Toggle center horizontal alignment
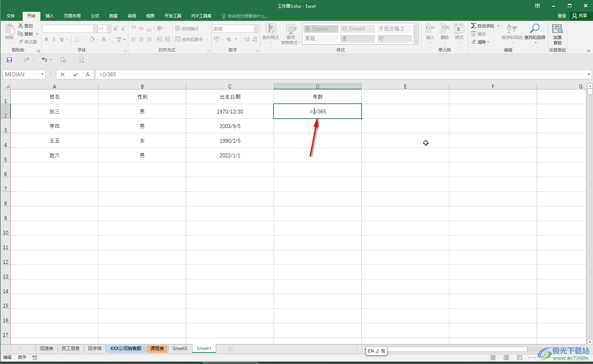 [141, 39]
